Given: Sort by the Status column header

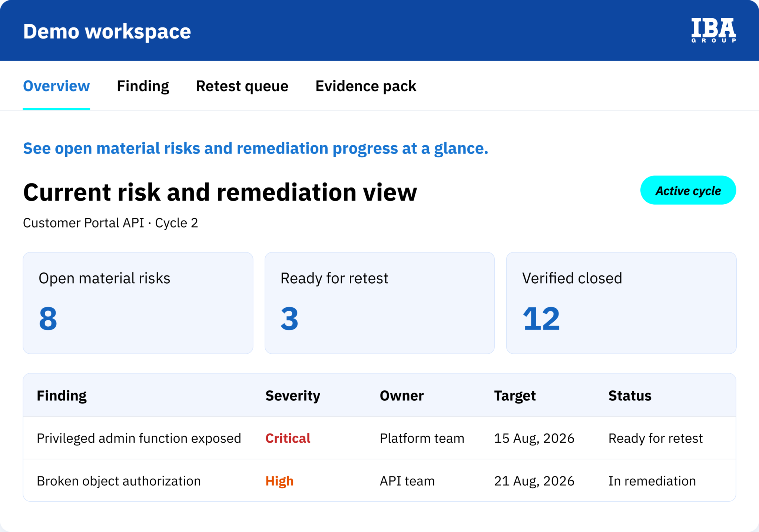Looking at the screenshot, I should pyautogui.click(x=630, y=396).
